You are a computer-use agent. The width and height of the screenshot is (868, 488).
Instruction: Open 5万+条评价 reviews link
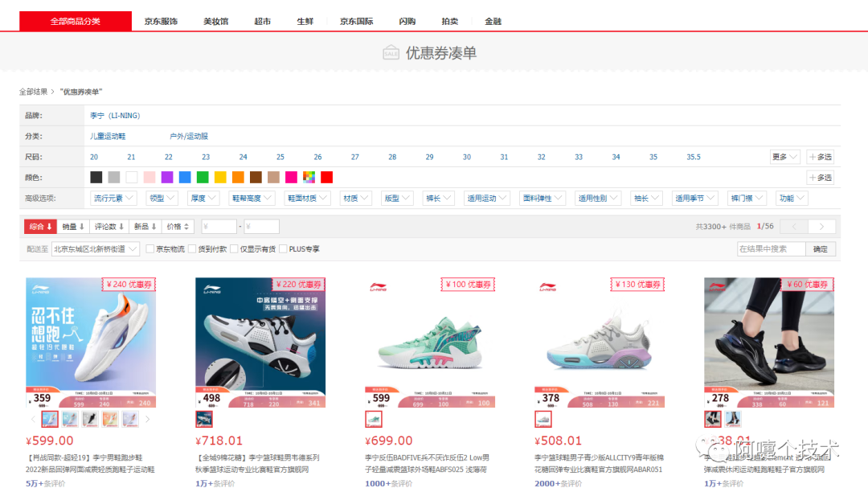45,483
